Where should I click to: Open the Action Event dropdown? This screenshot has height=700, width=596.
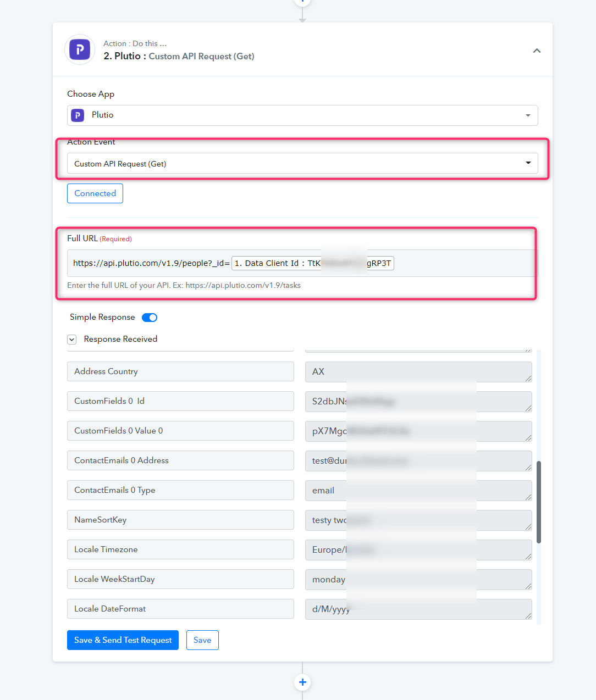[302, 163]
